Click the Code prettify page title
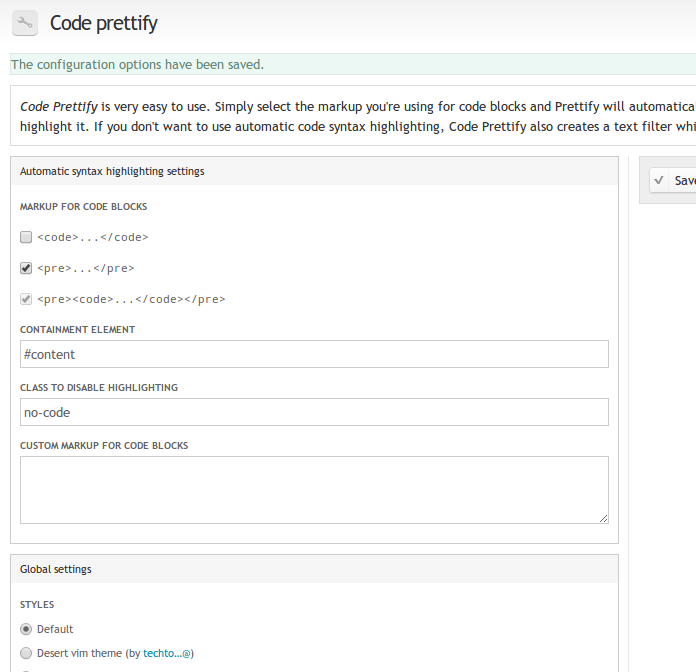The height and width of the screenshot is (672, 696). click(x=103, y=23)
